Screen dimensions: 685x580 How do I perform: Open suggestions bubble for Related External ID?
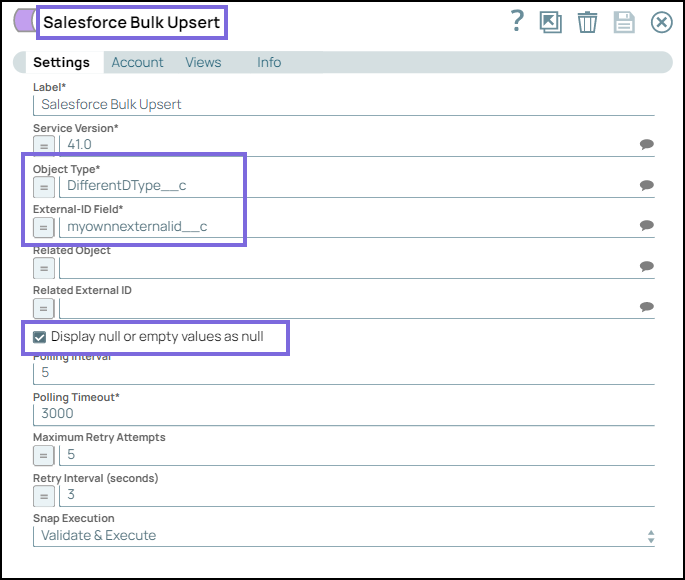pos(647,307)
